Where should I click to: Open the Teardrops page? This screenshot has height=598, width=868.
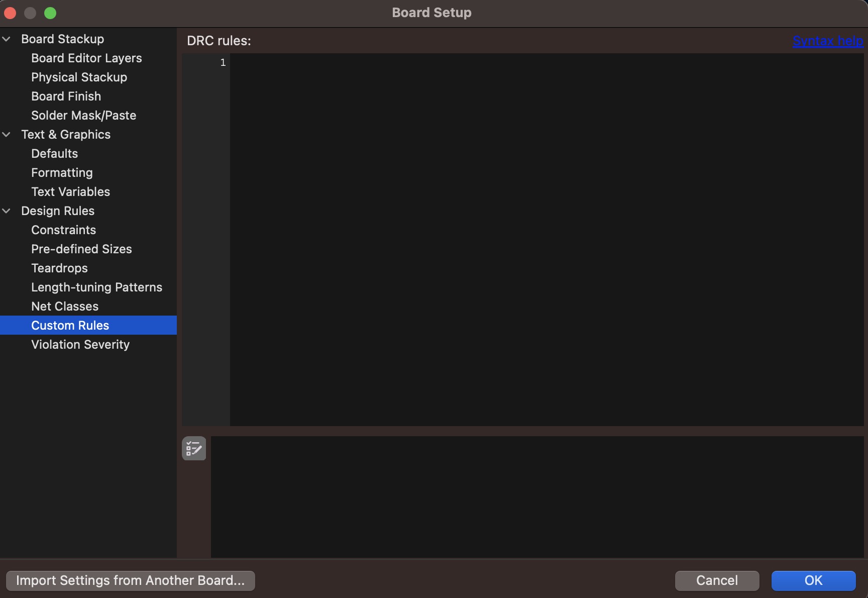(x=59, y=268)
